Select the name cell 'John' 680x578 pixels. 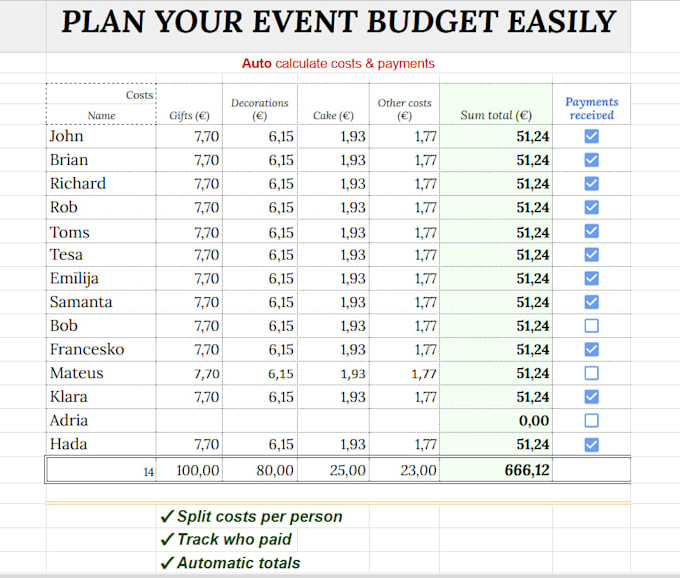pos(101,136)
